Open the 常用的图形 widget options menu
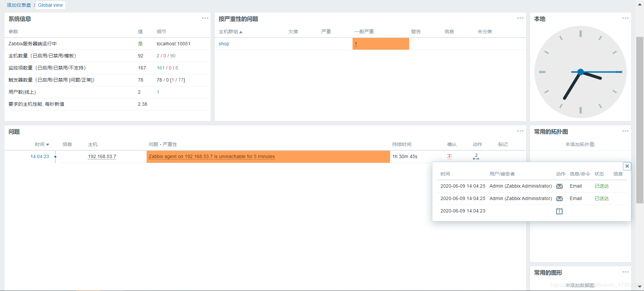644x291 pixels. (x=625, y=272)
